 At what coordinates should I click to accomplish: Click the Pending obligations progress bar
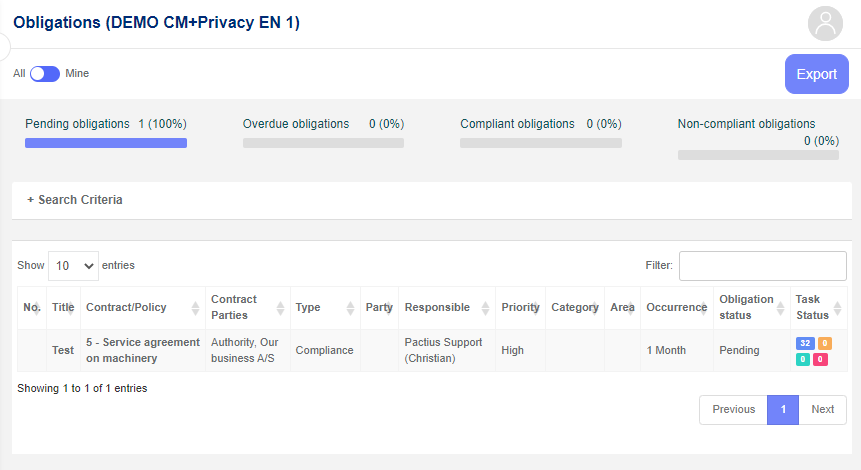point(106,143)
